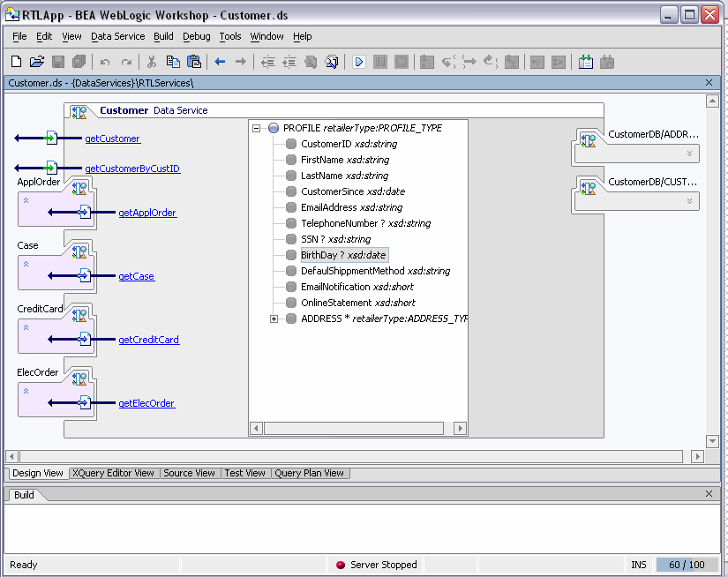Expand the ADDRESS tree node
This screenshot has height=577, width=728.
(274, 318)
